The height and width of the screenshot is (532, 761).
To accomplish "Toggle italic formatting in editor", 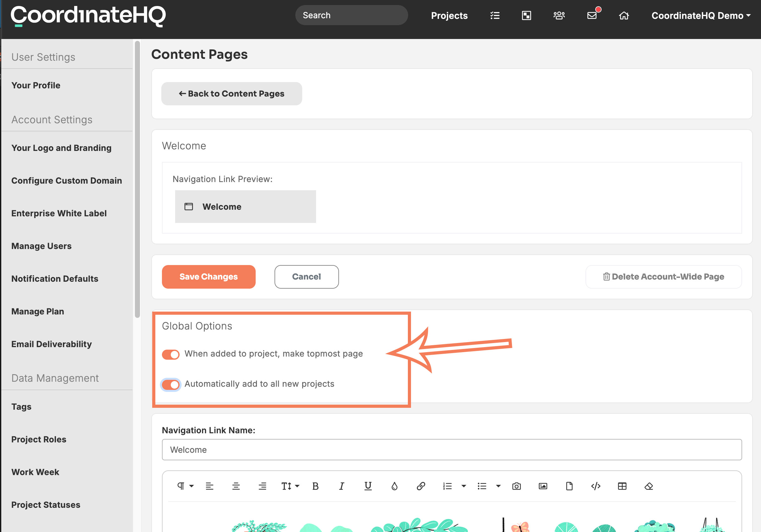I will [342, 486].
